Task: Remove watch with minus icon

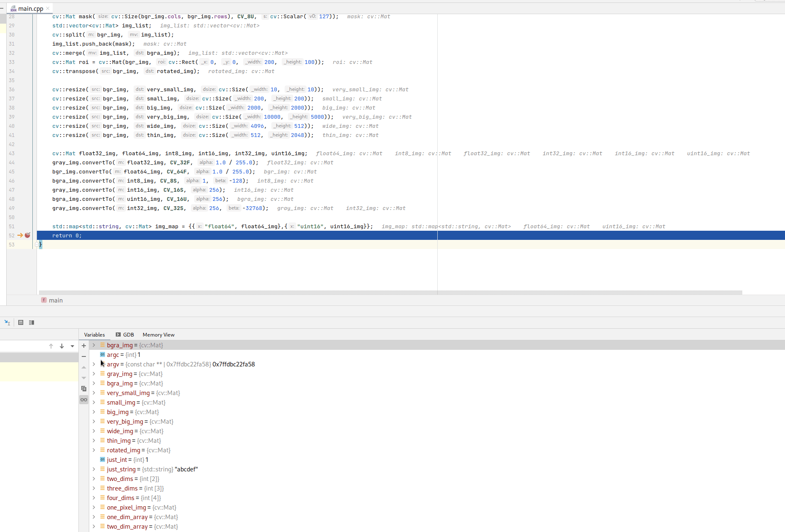Action: (x=84, y=356)
